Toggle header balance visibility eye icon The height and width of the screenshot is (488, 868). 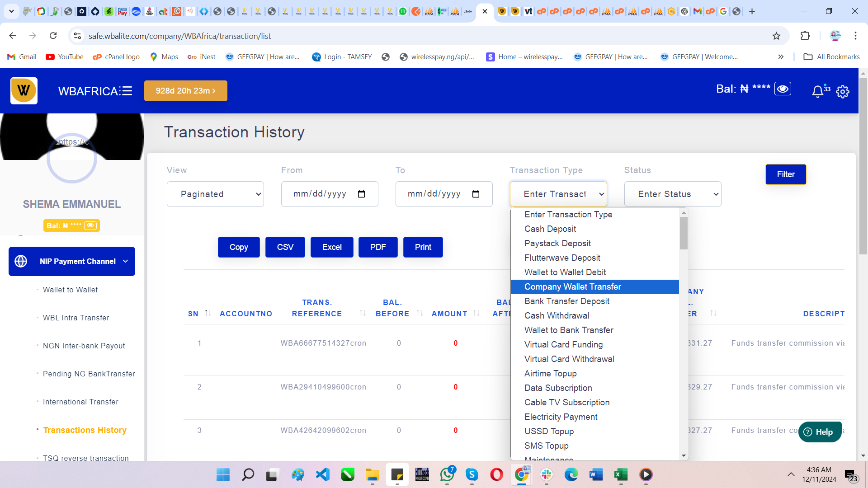[783, 89]
